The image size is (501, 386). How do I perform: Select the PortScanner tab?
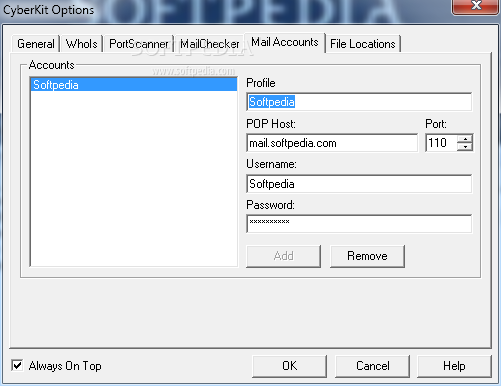(x=139, y=44)
